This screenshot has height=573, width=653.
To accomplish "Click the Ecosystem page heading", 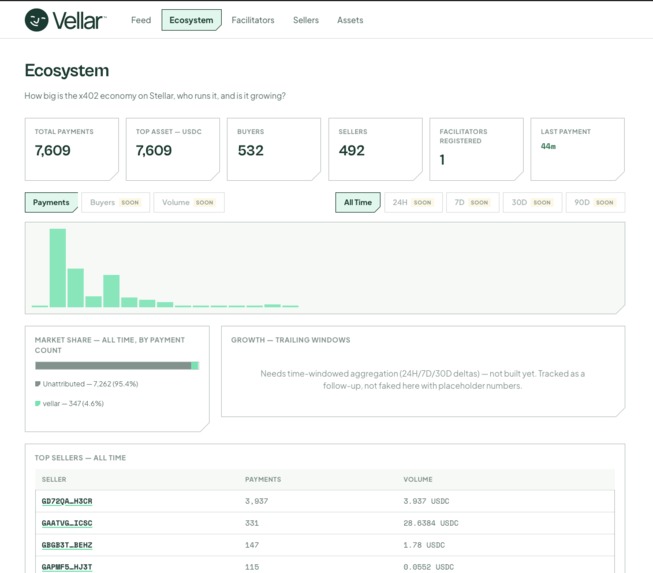I will point(67,70).
